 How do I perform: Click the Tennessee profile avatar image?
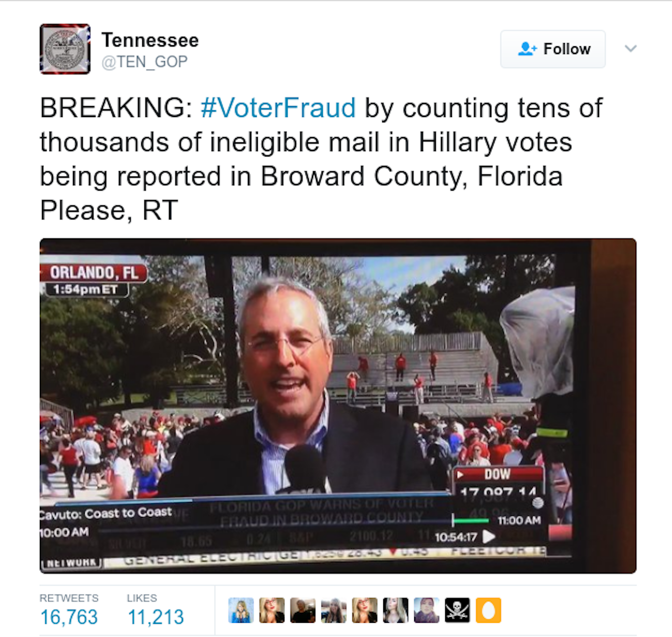pyautogui.click(x=65, y=49)
